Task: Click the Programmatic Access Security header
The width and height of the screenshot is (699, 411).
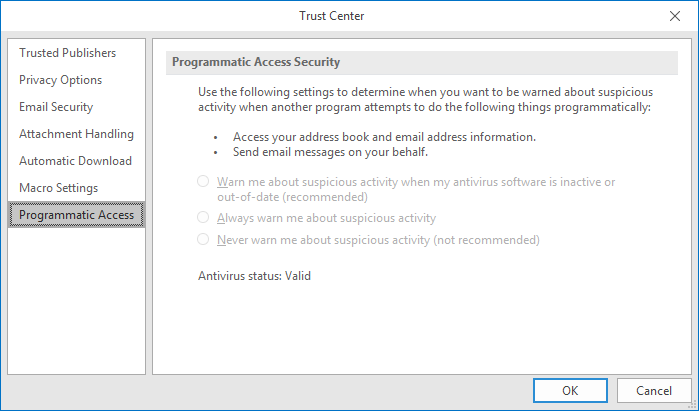Action: point(256,62)
